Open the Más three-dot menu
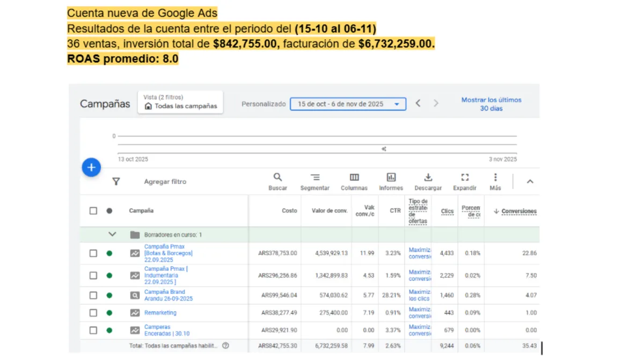 [x=495, y=178]
